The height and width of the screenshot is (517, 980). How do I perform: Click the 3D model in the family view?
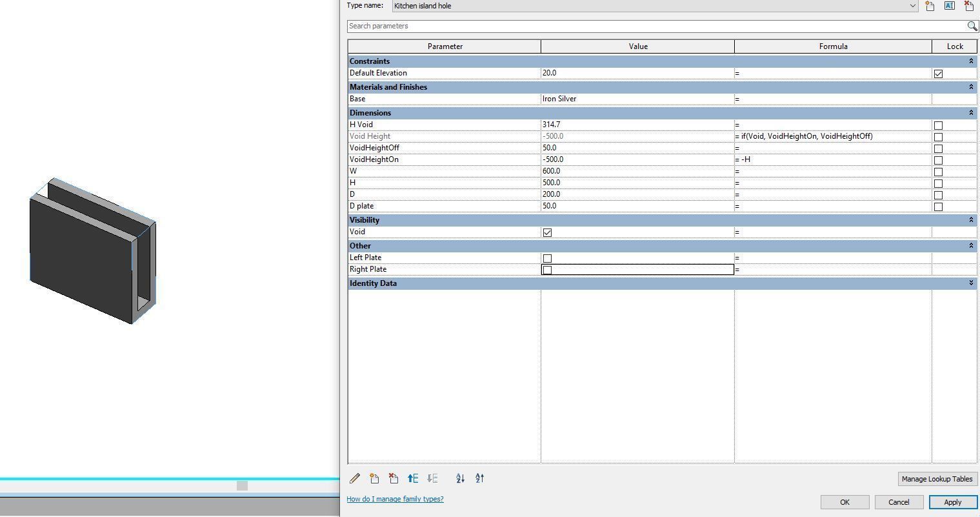(x=92, y=251)
